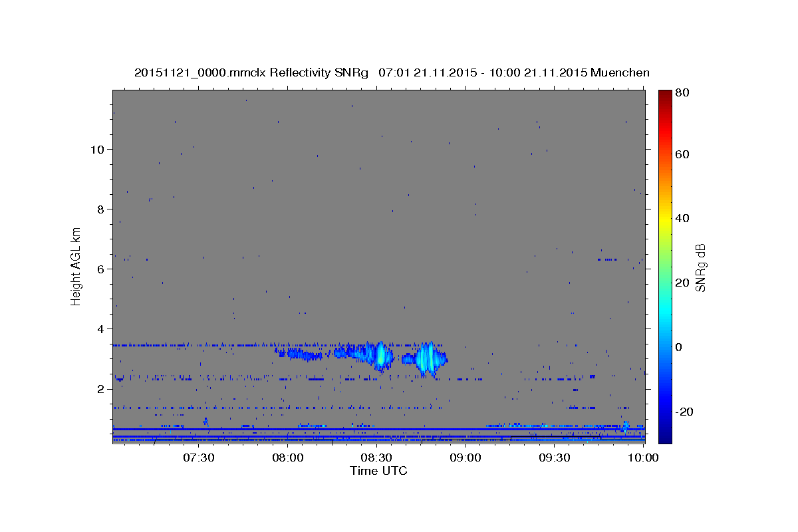Click the dark red top of the colorbar

[x=665, y=94]
